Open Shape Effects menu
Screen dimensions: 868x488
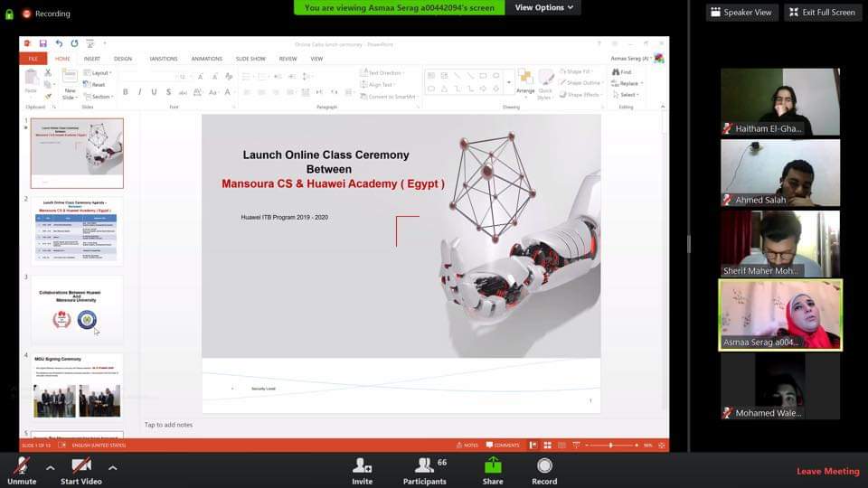(580, 95)
